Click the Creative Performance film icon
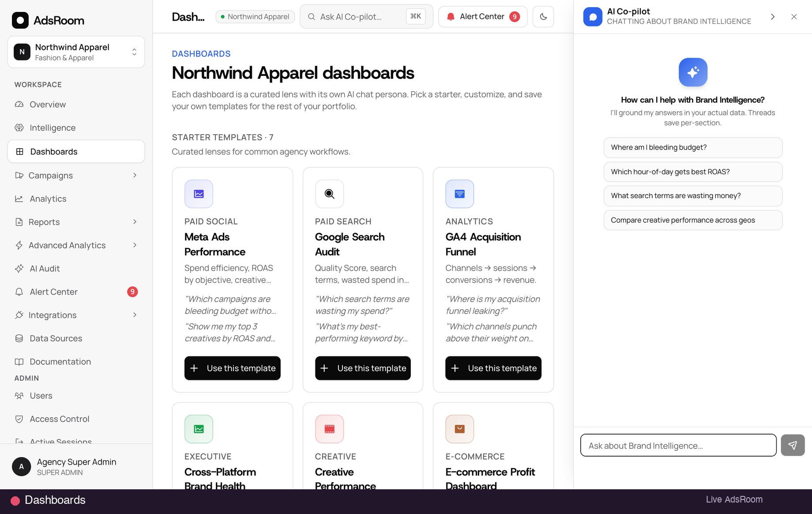Image resolution: width=812 pixels, height=514 pixels. click(x=329, y=429)
